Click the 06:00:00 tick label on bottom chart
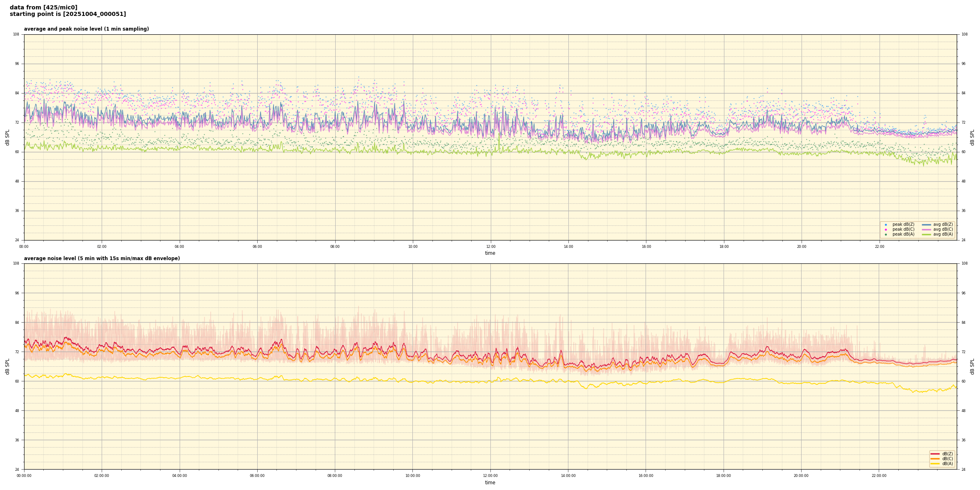Viewport: 980px width, 490px height. click(x=257, y=476)
